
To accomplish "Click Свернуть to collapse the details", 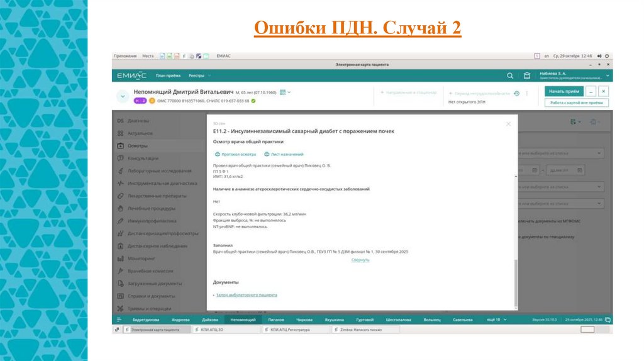I will tap(360, 260).
